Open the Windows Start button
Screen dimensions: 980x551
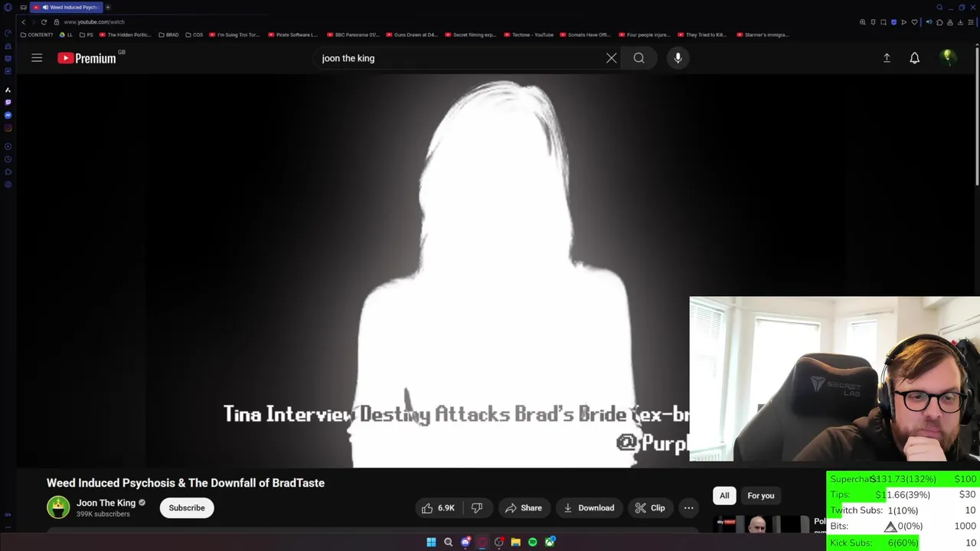[x=431, y=542]
